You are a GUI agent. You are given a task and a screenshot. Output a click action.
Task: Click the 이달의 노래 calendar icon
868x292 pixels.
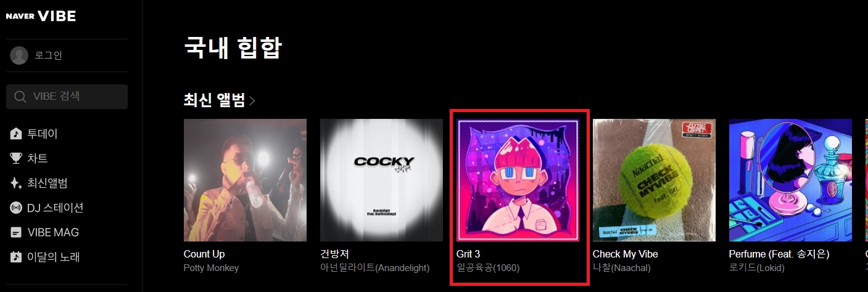click(16, 257)
